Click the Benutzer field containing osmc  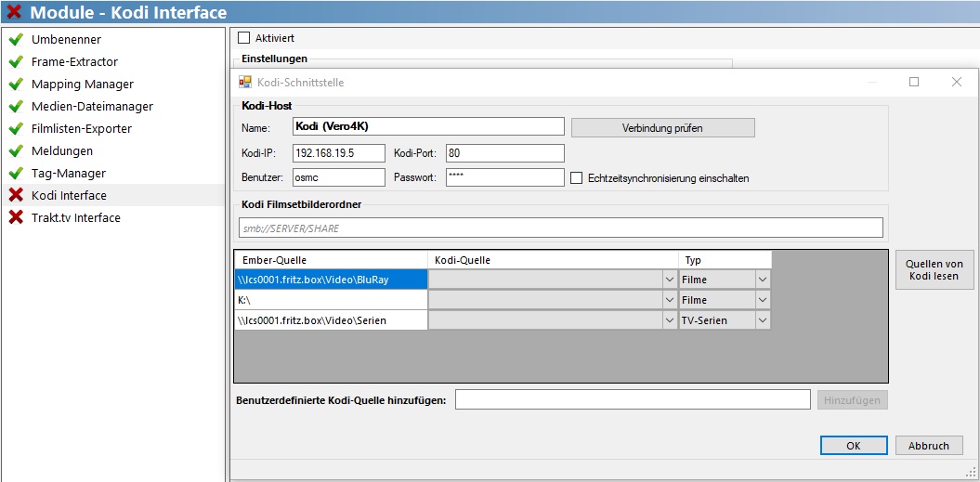[x=339, y=177]
